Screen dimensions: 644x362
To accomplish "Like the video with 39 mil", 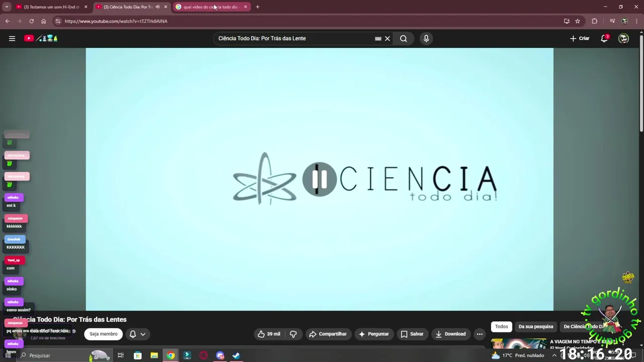I will pos(269,334).
